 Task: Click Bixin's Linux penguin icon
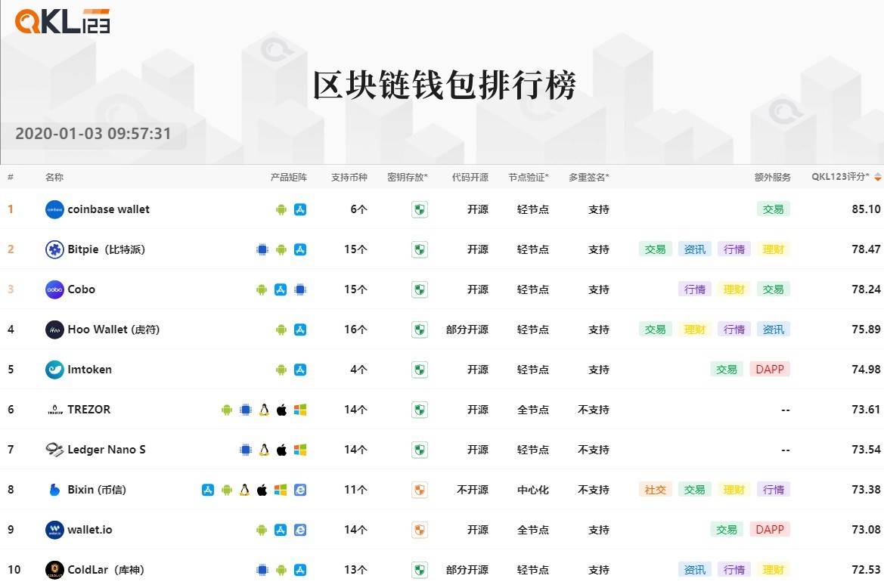(244, 490)
